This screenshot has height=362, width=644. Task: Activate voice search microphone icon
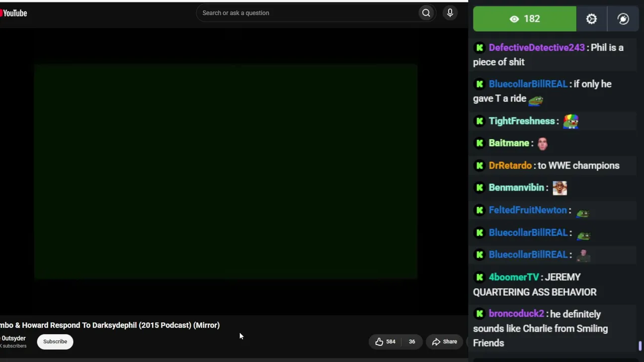pyautogui.click(x=450, y=13)
